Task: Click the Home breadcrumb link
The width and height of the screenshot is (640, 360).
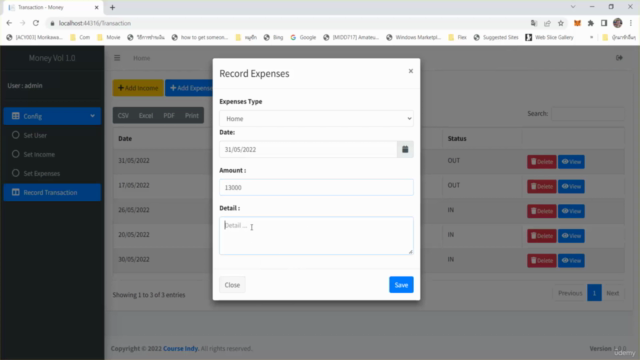Action: 142,58
